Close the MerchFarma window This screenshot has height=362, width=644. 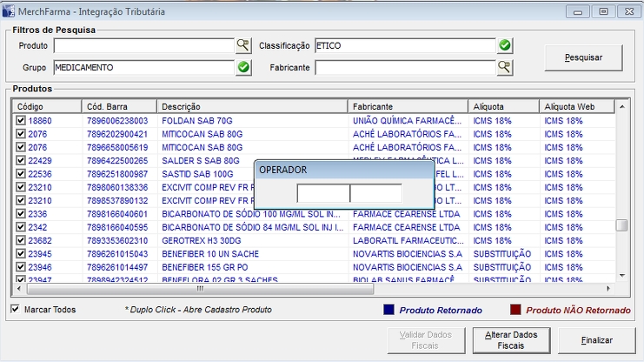(x=629, y=11)
